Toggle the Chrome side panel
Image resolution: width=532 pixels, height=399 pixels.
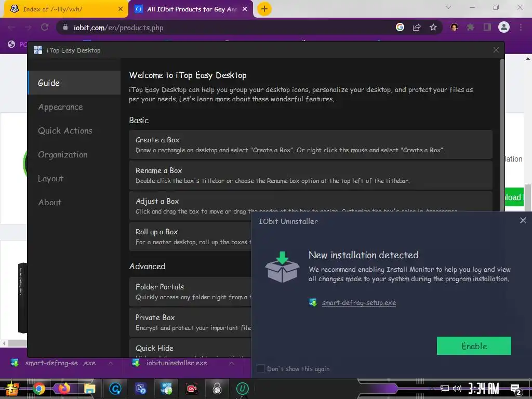click(x=487, y=27)
